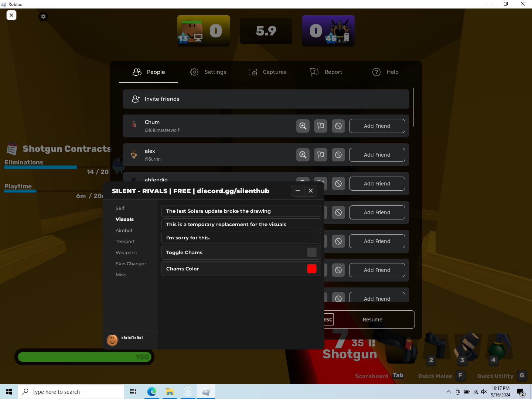Open the gear icon next to the menu X

(43, 16)
